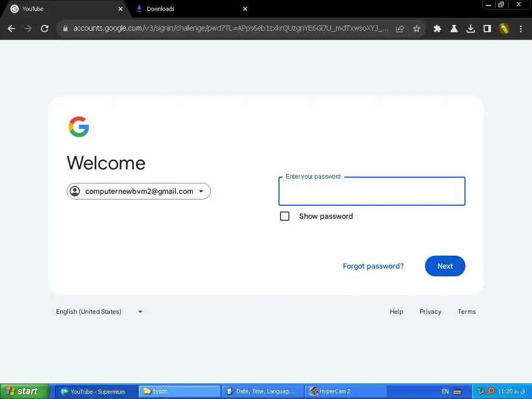Close the YouTube tab

[x=121, y=9]
